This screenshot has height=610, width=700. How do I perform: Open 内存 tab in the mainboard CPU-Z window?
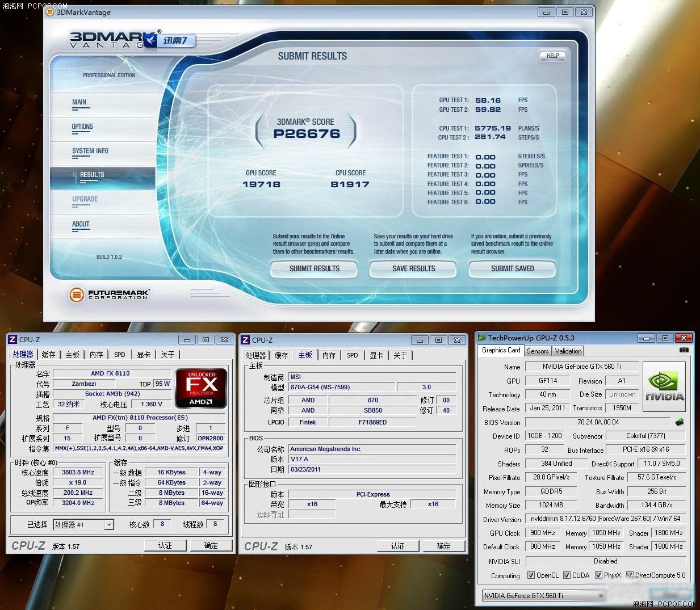click(x=329, y=355)
